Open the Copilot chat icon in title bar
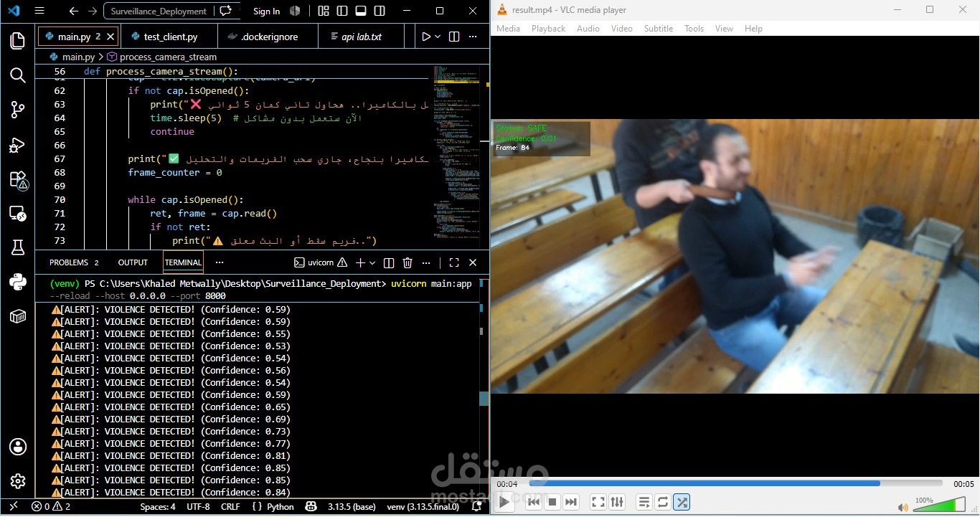Screen dimensions: 980x517 pyautogui.click(x=226, y=11)
